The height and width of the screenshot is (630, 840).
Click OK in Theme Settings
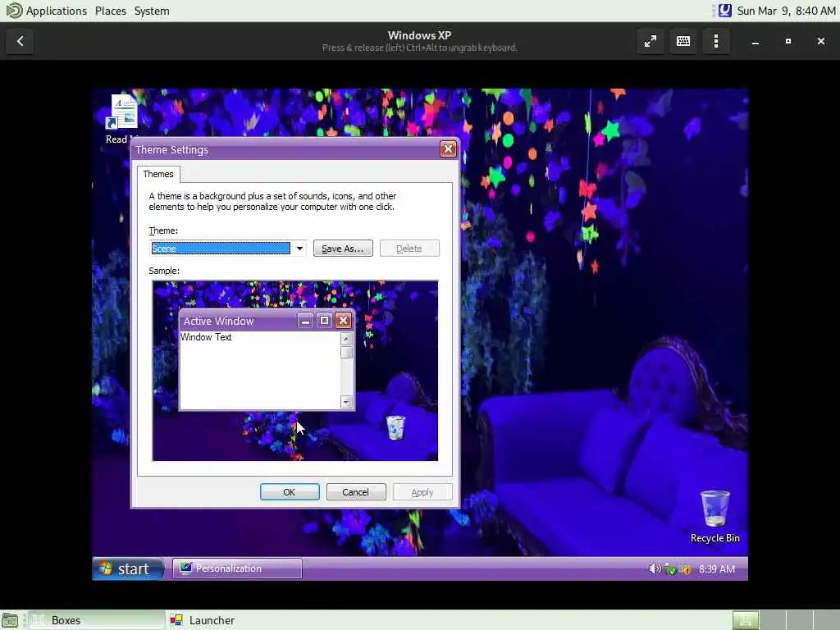point(290,492)
